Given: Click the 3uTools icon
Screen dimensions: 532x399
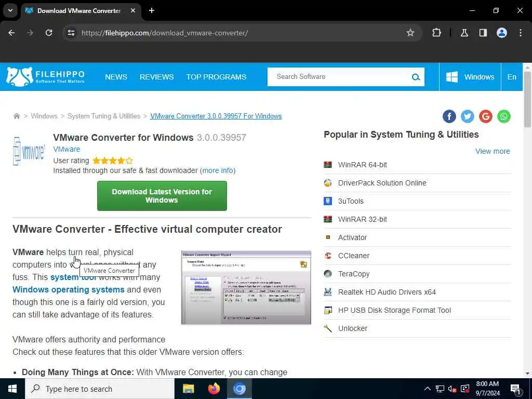Looking at the screenshot, I should 328,201.
